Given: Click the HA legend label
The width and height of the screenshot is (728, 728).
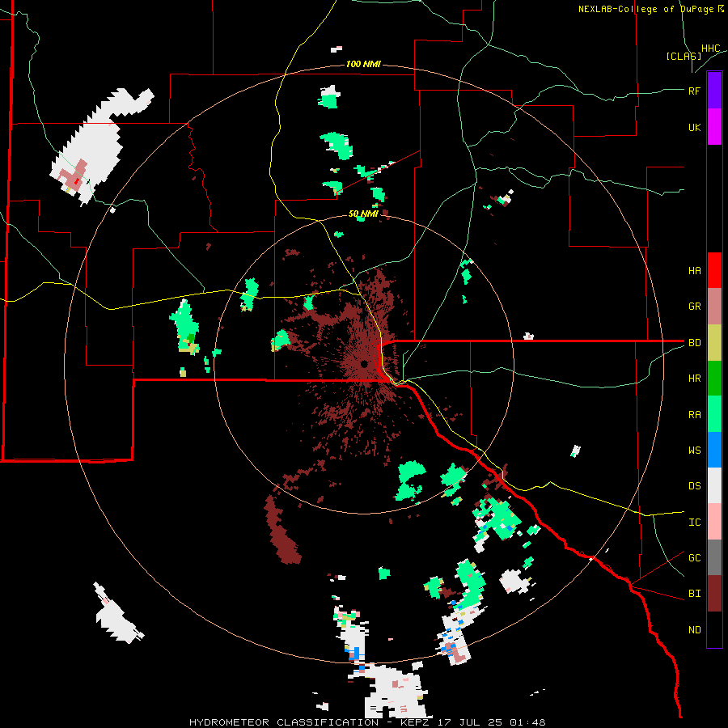Looking at the screenshot, I should click(695, 271).
